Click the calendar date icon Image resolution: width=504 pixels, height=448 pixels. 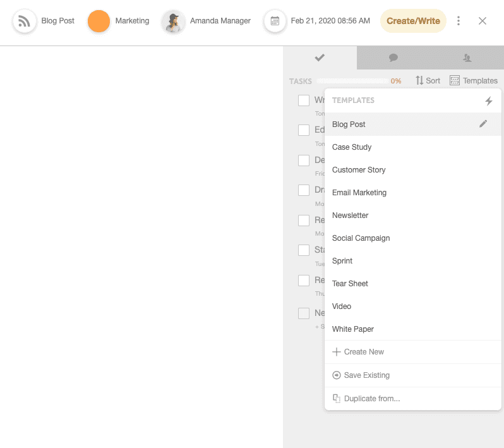tap(275, 21)
